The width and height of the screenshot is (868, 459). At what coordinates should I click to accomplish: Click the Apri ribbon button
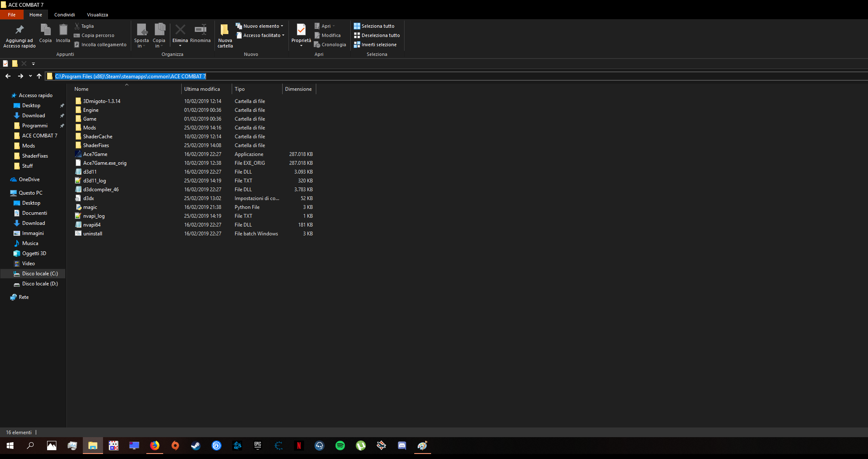(324, 26)
